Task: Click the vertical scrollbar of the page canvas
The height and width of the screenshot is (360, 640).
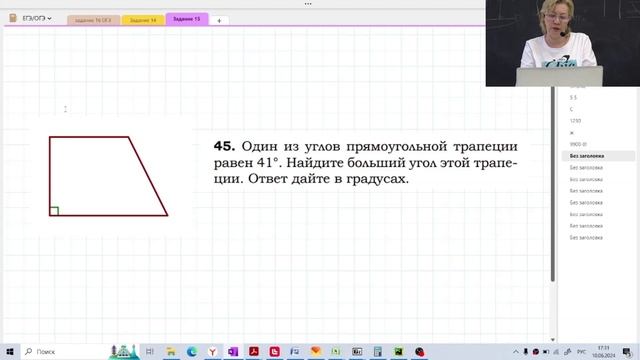Action: pos(553,184)
